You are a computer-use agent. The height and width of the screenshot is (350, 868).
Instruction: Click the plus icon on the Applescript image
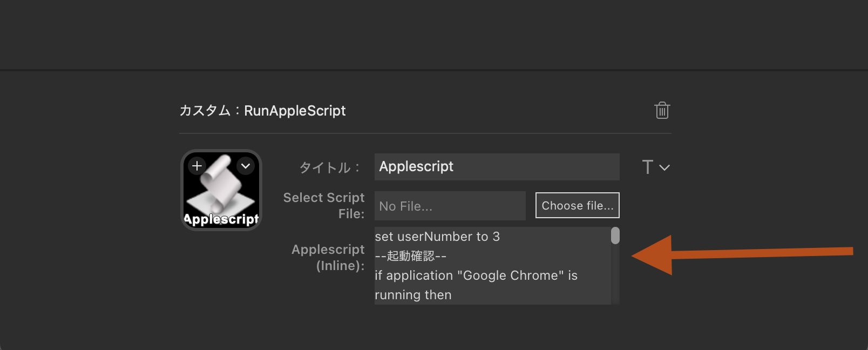pyautogui.click(x=197, y=166)
